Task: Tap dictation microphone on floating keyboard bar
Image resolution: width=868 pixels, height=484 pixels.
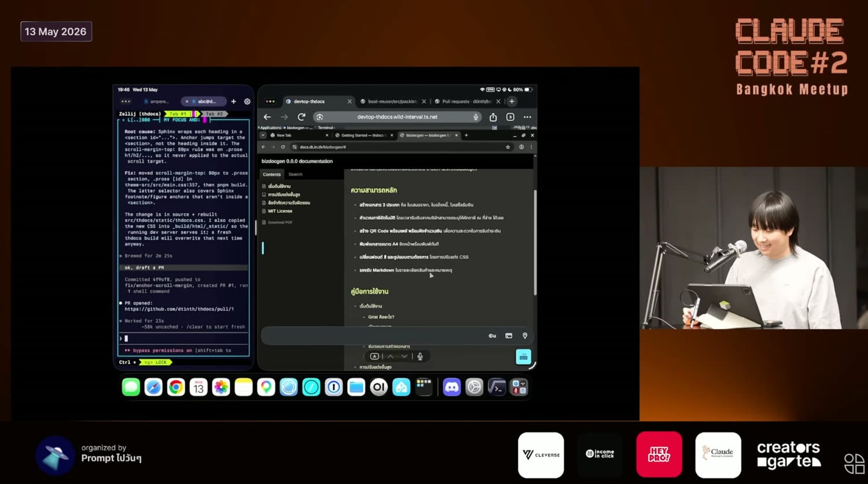Action: (420, 357)
